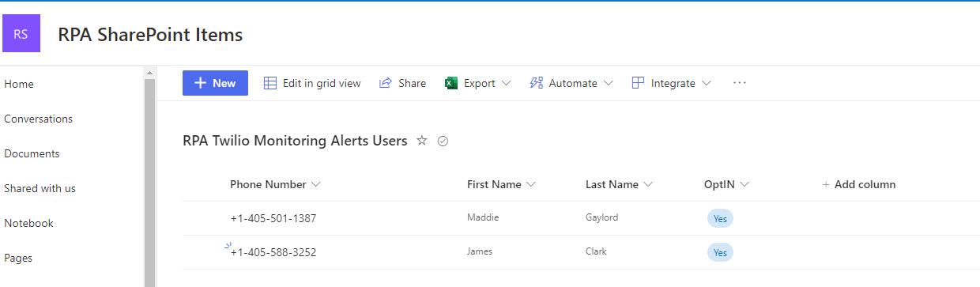Image resolution: width=980 pixels, height=287 pixels.
Task: Click the last name Gaylord
Action: [601, 217]
